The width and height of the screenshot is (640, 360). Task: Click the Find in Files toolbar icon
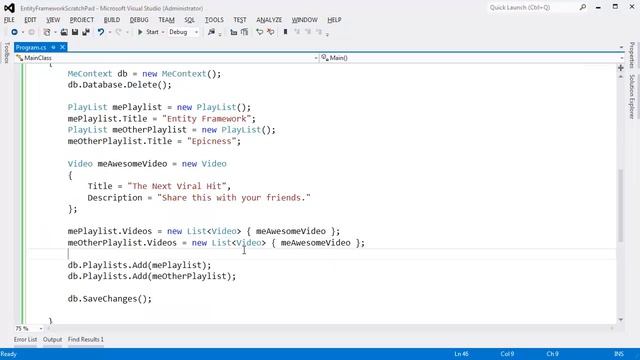pos(211,32)
